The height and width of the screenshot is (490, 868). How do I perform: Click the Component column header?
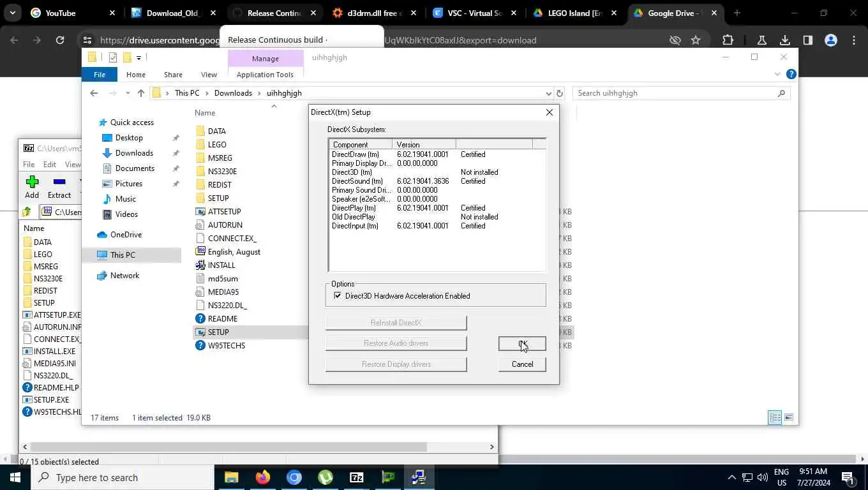tap(361, 145)
